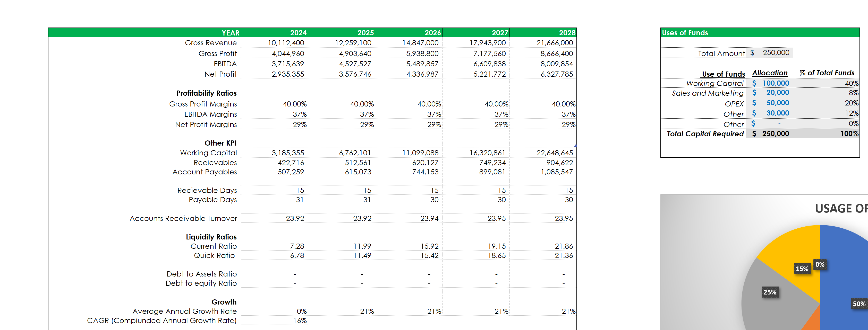Select the Profitability Ratios heading

pyautogui.click(x=207, y=93)
